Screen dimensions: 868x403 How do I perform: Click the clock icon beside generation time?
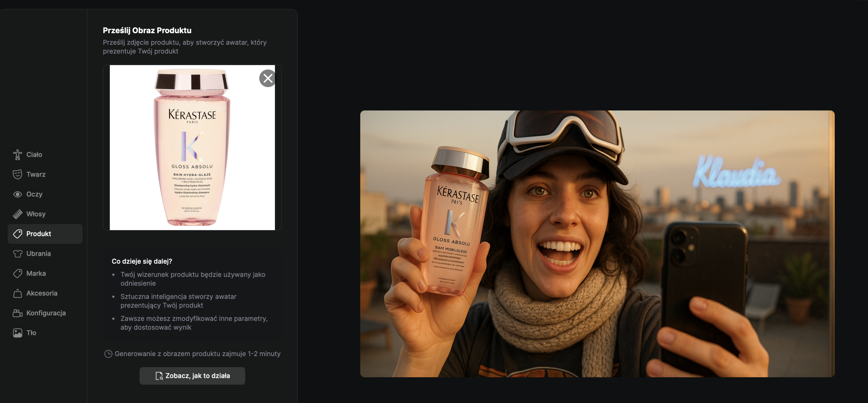click(x=108, y=354)
